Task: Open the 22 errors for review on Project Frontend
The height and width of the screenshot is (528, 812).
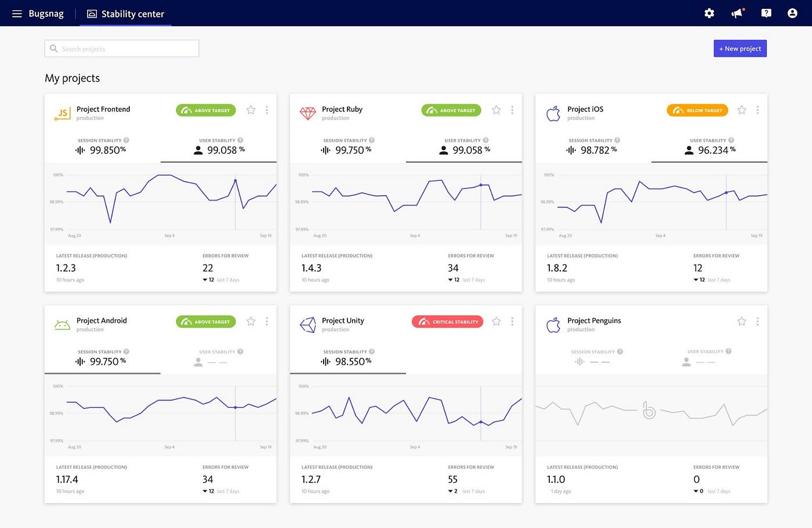Action: pos(208,268)
